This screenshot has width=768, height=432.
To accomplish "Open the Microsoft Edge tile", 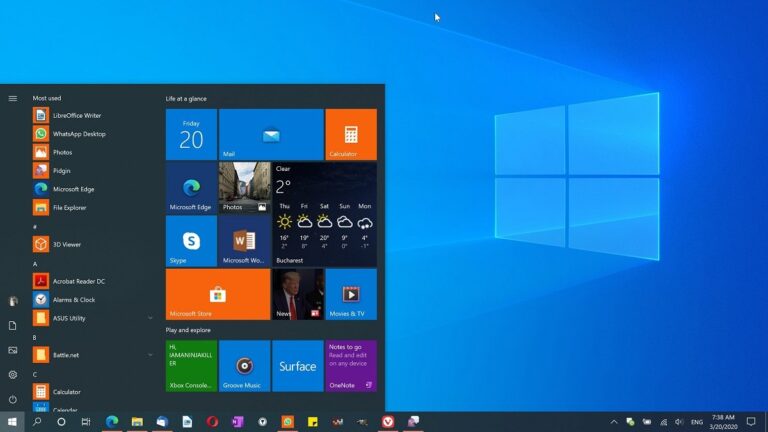I will (191, 188).
